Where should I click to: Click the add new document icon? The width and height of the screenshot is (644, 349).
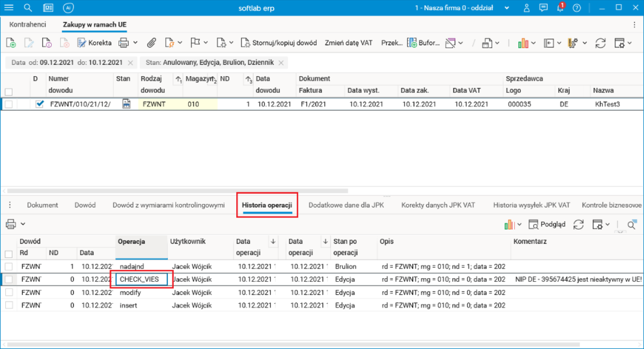coord(11,43)
